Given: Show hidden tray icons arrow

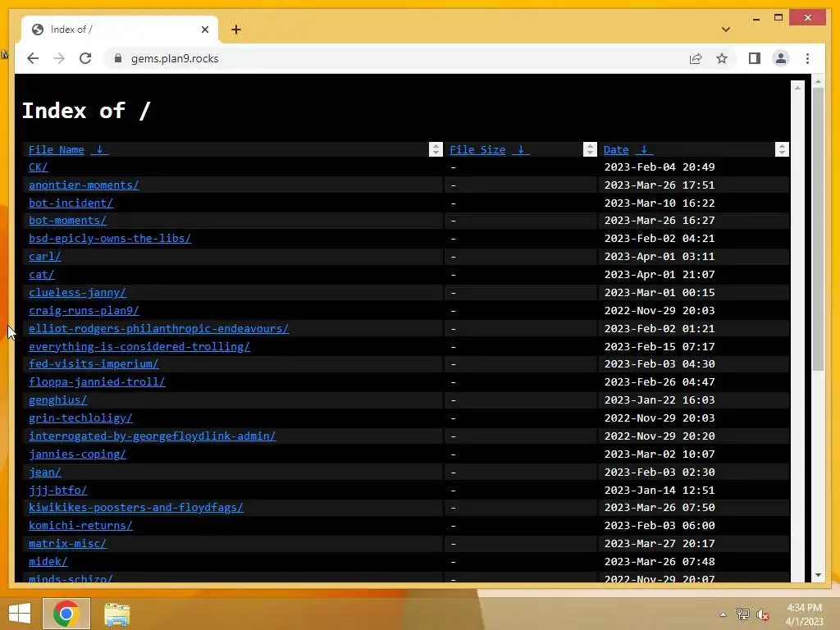Looking at the screenshot, I should 723,614.
